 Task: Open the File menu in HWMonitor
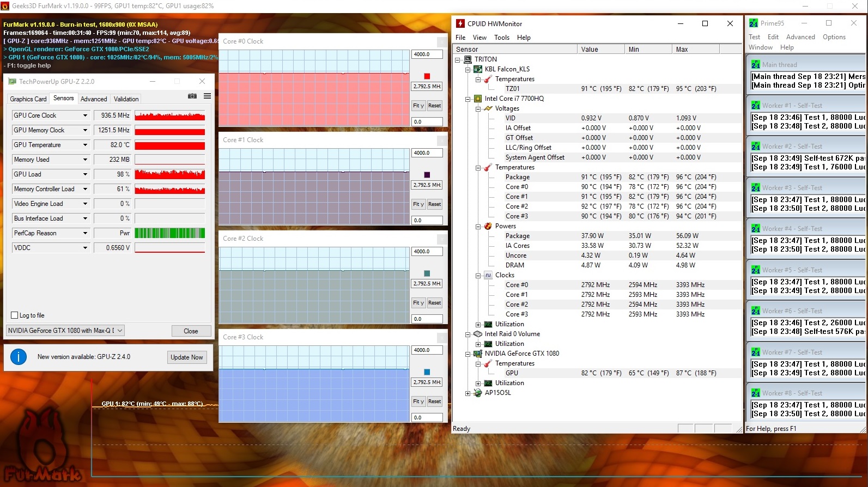coord(460,38)
